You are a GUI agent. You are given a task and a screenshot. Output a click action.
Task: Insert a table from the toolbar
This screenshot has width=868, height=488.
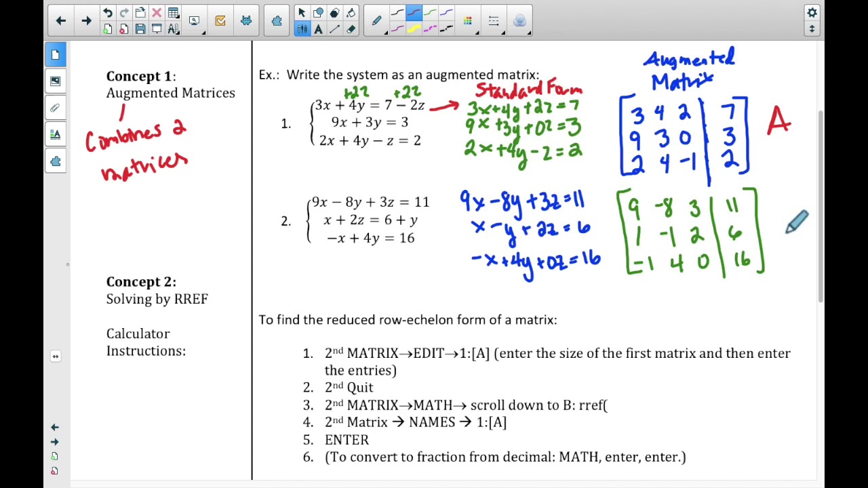(x=173, y=13)
